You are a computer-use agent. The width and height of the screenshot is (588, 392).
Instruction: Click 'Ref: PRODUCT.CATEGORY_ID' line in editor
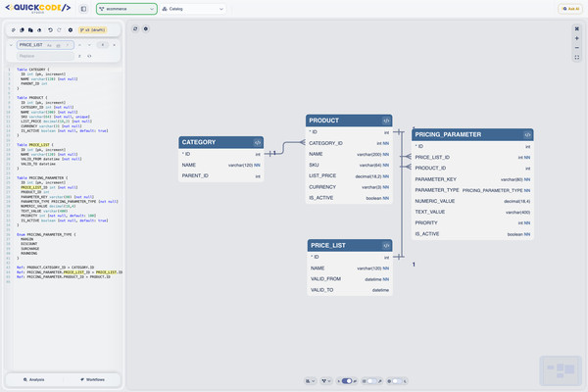pos(55,268)
